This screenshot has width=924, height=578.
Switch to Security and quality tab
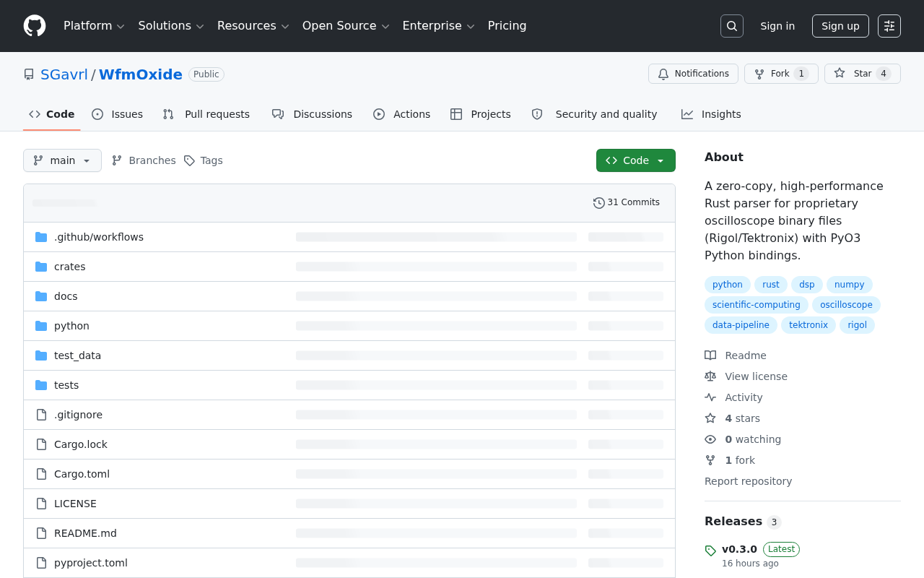coord(594,114)
